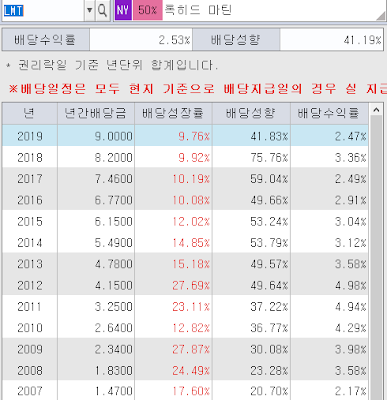The image size is (387, 400).
Task: Click the magnifier search icon
Action: click(102, 10)
